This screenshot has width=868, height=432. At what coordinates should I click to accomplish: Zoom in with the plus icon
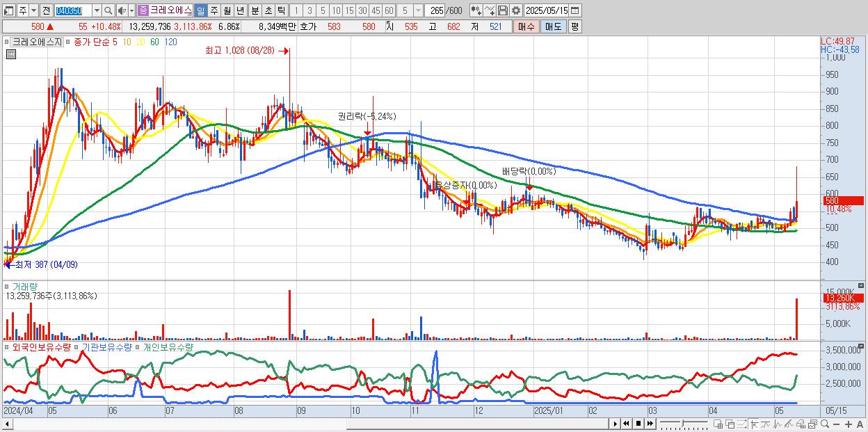click(848, 424)
